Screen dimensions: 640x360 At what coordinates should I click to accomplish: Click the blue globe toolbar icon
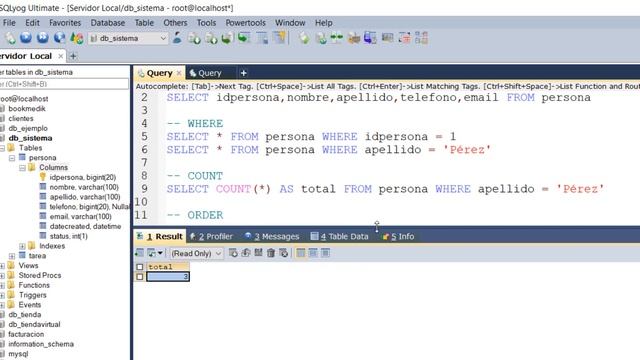pos(59,38)
